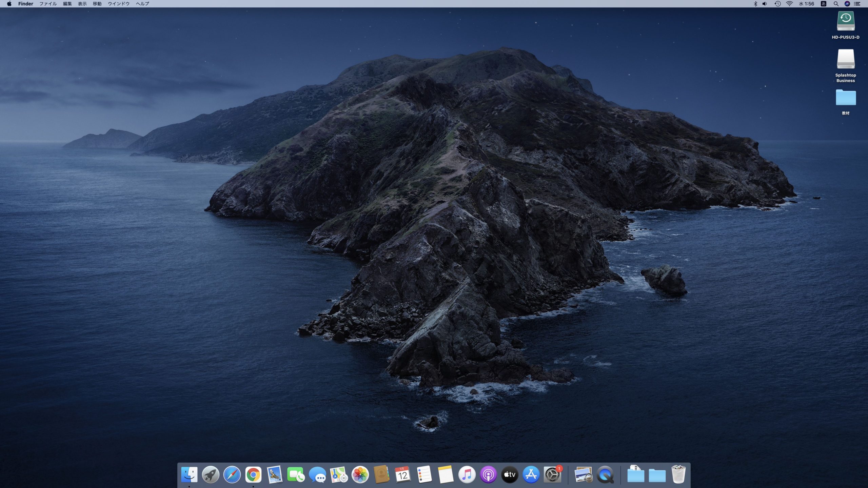This screenshot has width=868, height=488.
Task: Select the 教材 folder on desktop
Action: coord(846,102)
